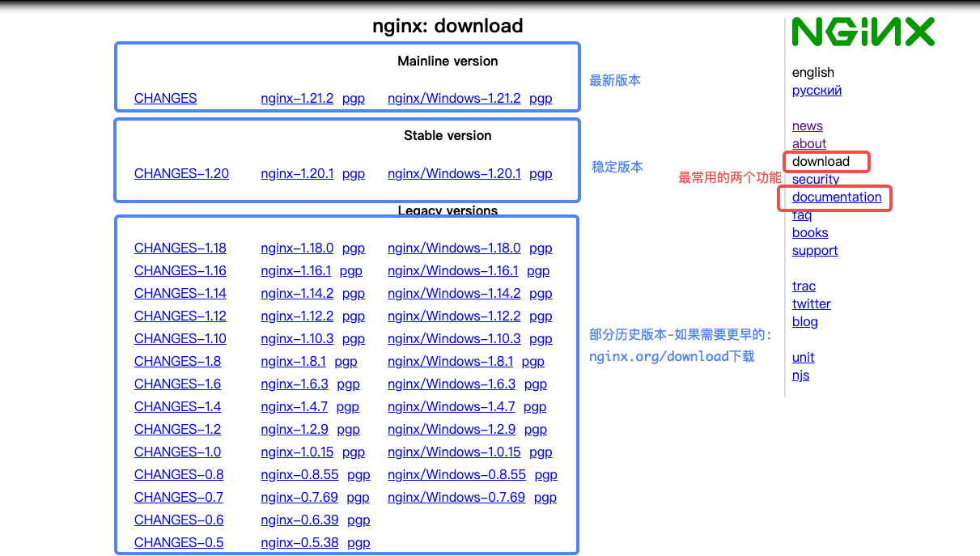Screen dimensions: 980x556
Task: Download nginx/Windows-0.7.69 build
Action: [456, 498]
